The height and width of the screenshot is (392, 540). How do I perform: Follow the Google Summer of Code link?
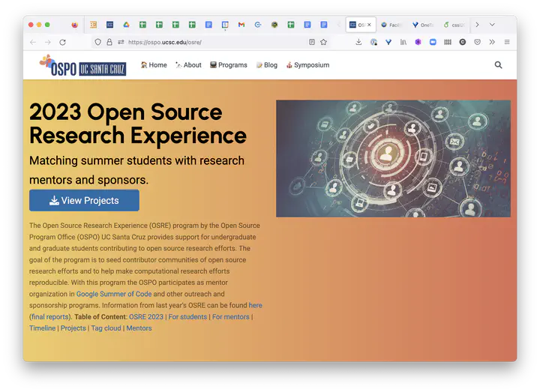click(x=114, y=295)
